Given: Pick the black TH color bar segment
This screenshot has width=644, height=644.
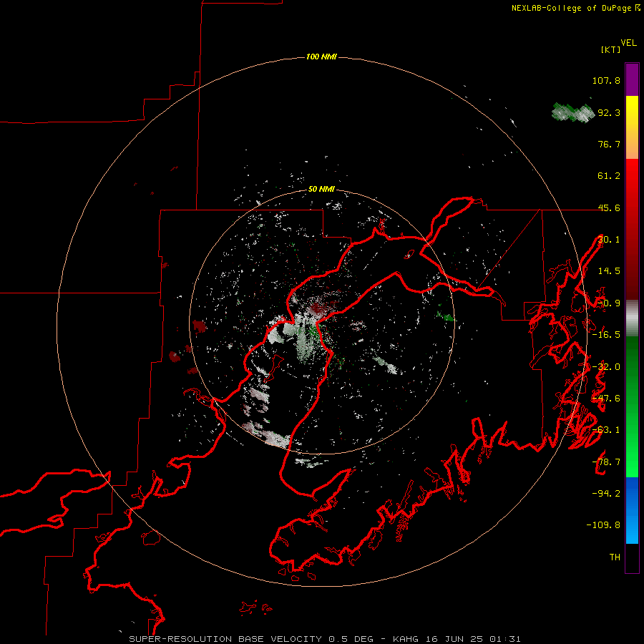Looking at the screenshot, I should (x=632, y=557).
